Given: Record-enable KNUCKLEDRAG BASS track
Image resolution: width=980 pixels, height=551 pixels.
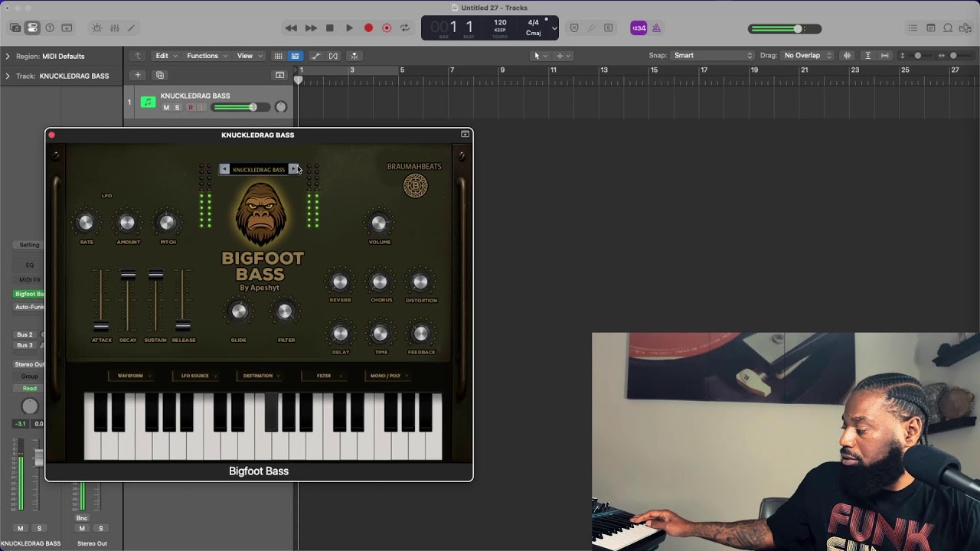Looking at the screenshot, I should 191,108.
